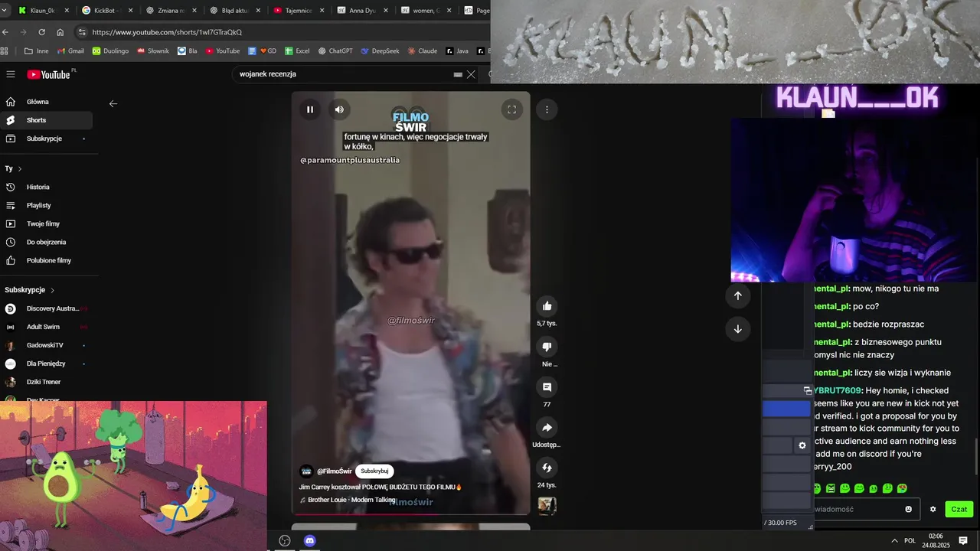980x551 pixels.
Task: Mute the Short with speaker icon
Action: click(x=339, y=109)
